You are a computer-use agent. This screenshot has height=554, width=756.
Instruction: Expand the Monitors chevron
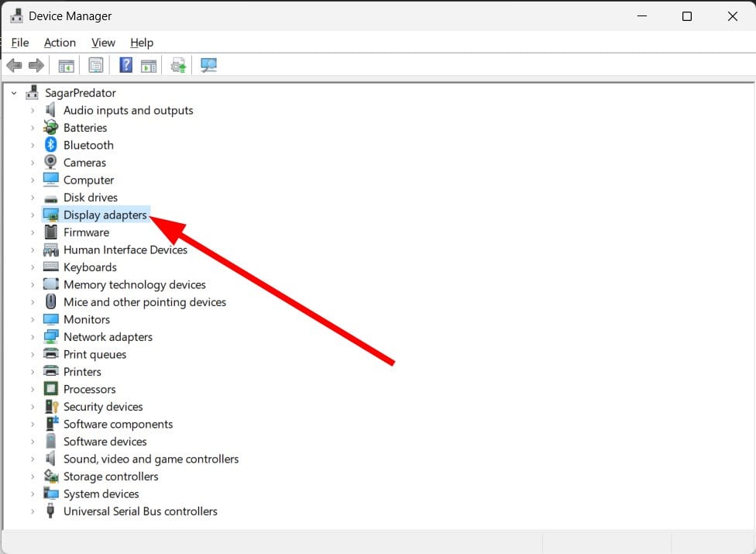33,320
